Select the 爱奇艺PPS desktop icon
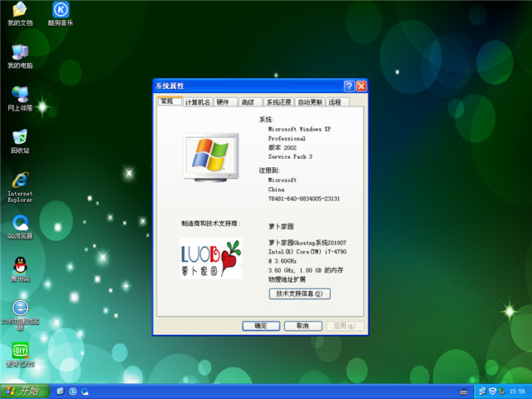 pyautogui.click(x=20, y=355)
